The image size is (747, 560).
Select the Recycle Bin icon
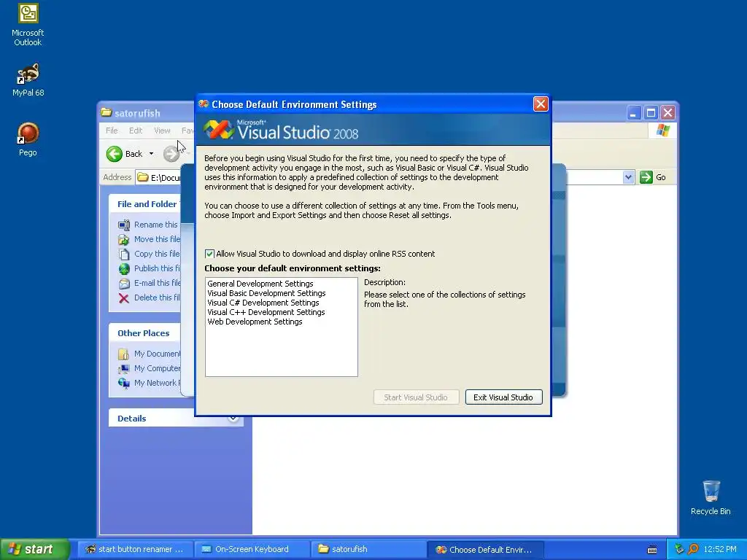tap(711, 497)
